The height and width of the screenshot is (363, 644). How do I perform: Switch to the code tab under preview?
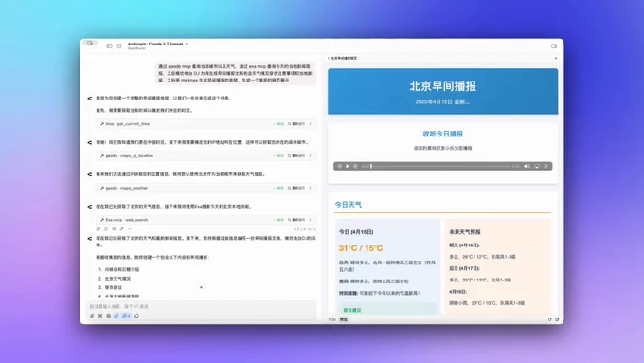coord(331,319)
